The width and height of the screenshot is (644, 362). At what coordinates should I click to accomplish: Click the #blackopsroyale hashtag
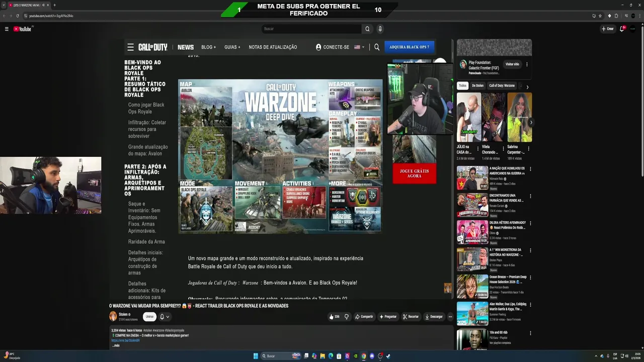point(175,330)
